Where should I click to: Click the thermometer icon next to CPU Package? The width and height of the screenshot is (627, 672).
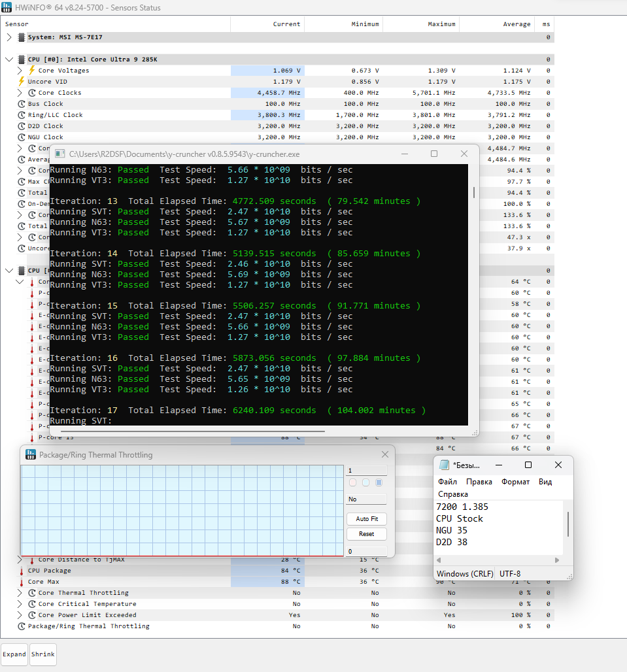click(22, 571)
